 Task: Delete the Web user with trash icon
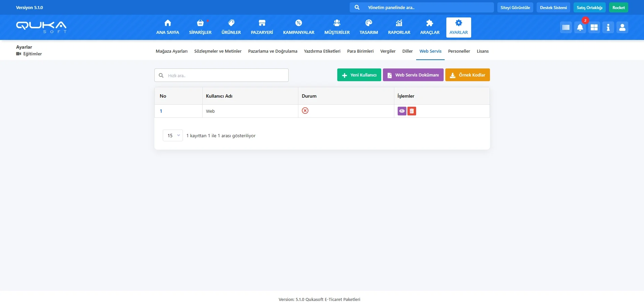tap(412, 111)
